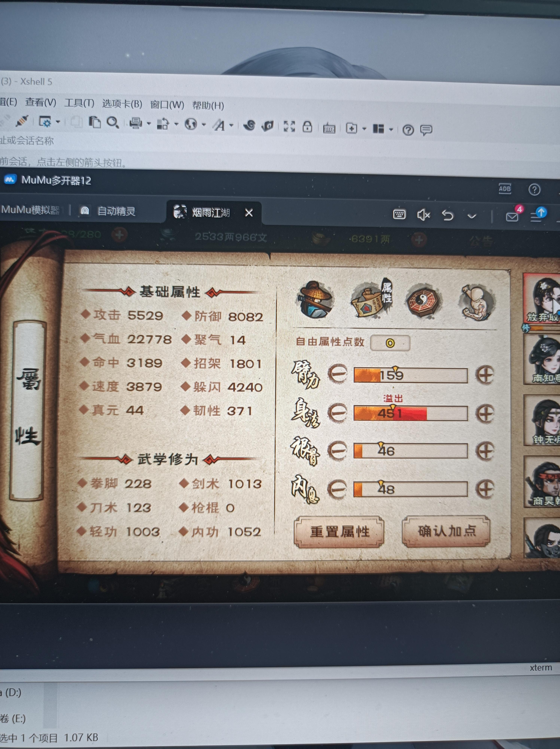Switch to the 自动精灵 tab
Screen dimensions: 560x749
point(108,211)
